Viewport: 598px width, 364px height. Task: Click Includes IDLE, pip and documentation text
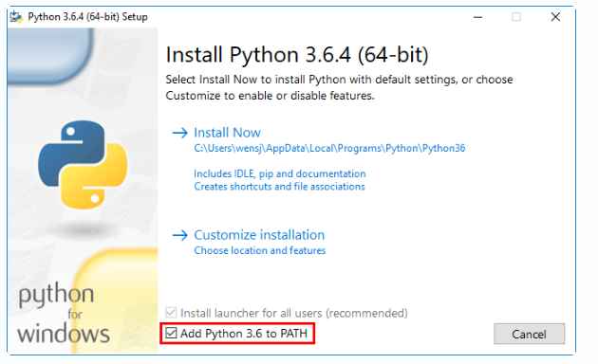pyautogui.click(x=280, y=173)
